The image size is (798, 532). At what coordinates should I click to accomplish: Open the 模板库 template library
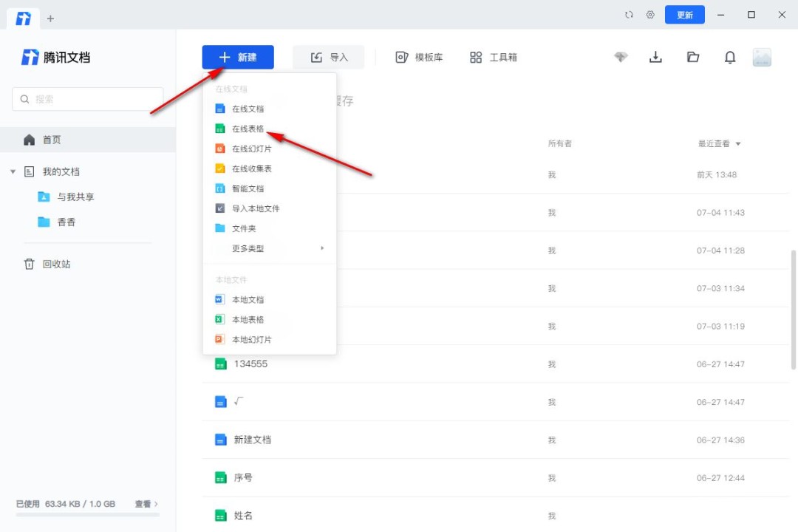click(419, 58)
